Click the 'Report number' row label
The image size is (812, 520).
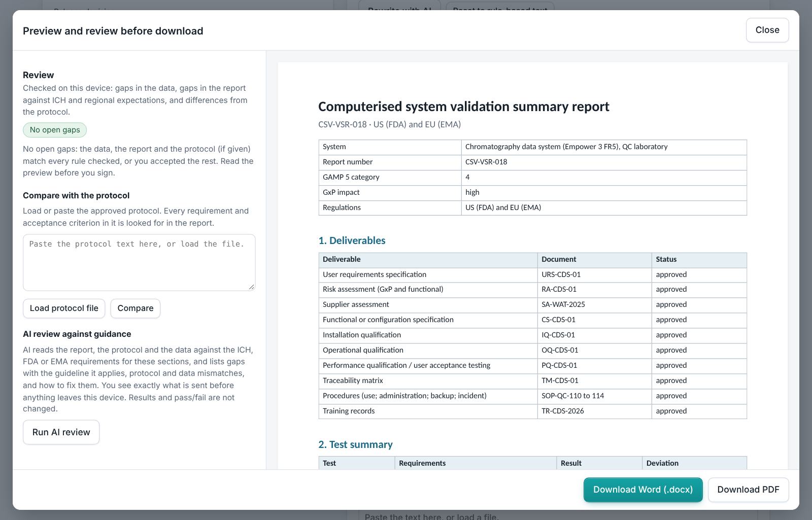pyautogui.click(x=348, y=162)
